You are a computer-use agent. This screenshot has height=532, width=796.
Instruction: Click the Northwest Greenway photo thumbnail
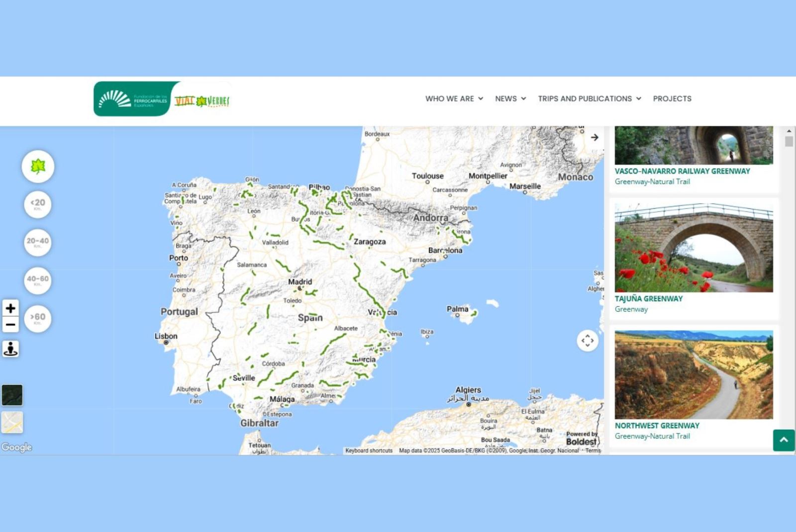[694, 374]
